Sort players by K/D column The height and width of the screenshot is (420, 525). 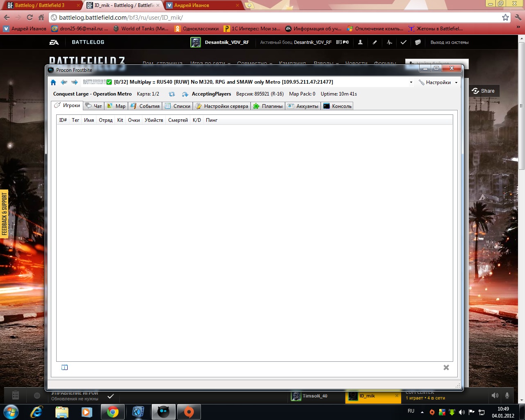[197, 120]
